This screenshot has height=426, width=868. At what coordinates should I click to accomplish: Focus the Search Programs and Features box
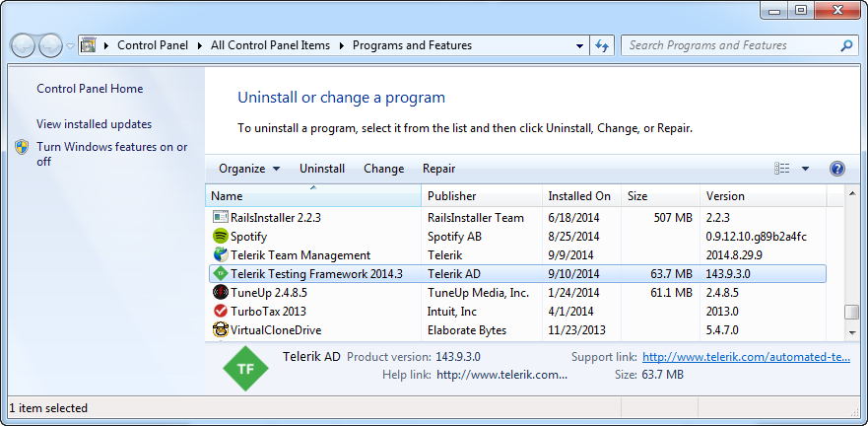(x=731, y=45)
